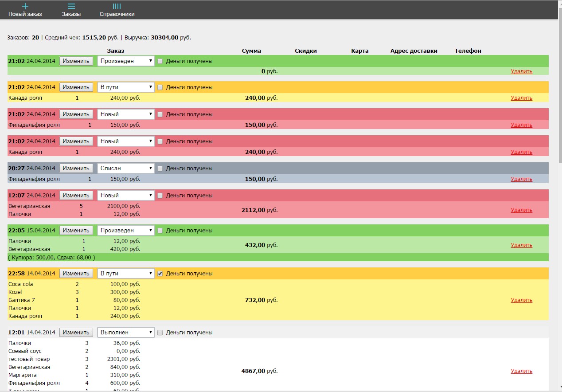Open Произведен dropdown on the 22:05 order
This screenshot has height=392, width=562.
tap(126, 231)
